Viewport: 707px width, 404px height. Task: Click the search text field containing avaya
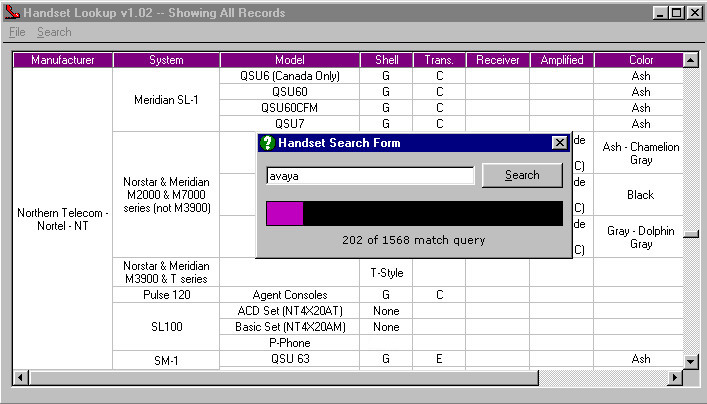point(370,176)
